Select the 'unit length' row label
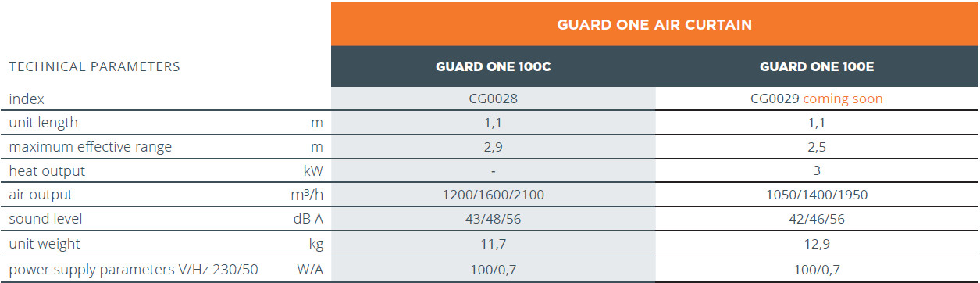This screenshot has width=980, height=283. pos(44,123)
